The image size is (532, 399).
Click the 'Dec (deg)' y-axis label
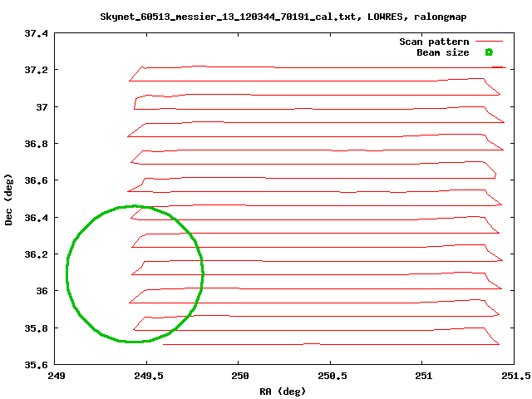point(8,199)
